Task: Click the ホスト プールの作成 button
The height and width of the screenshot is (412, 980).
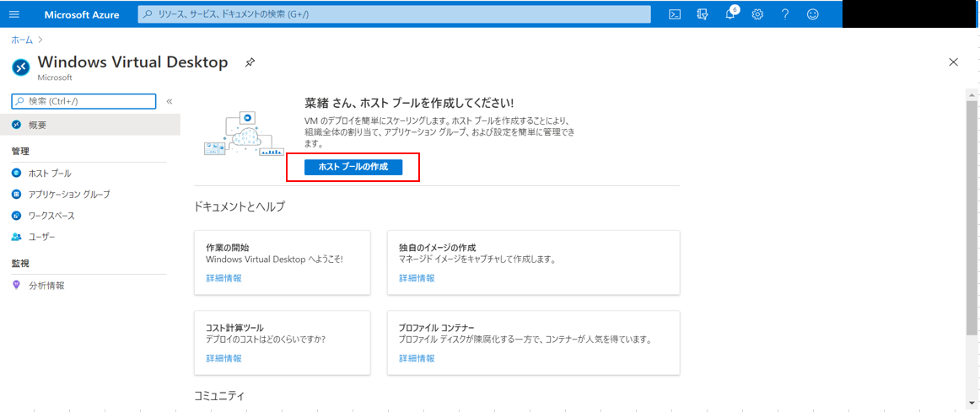Action: tap(353, 167)
